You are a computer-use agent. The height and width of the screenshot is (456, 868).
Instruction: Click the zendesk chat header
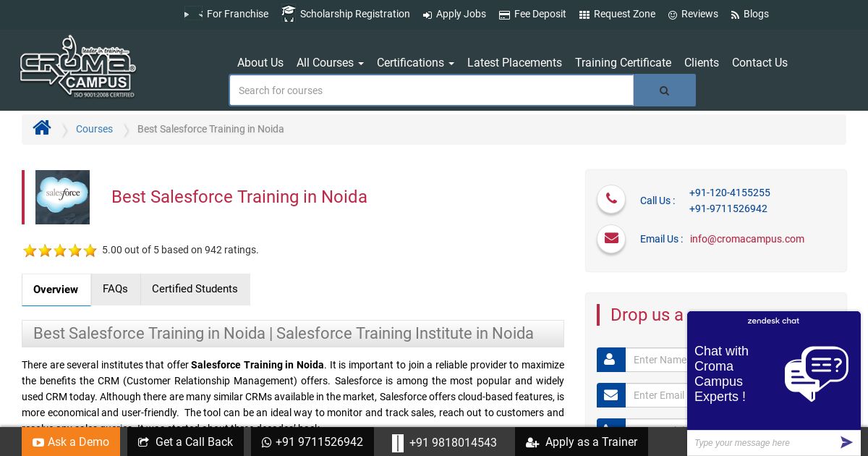tap(774, 321)
